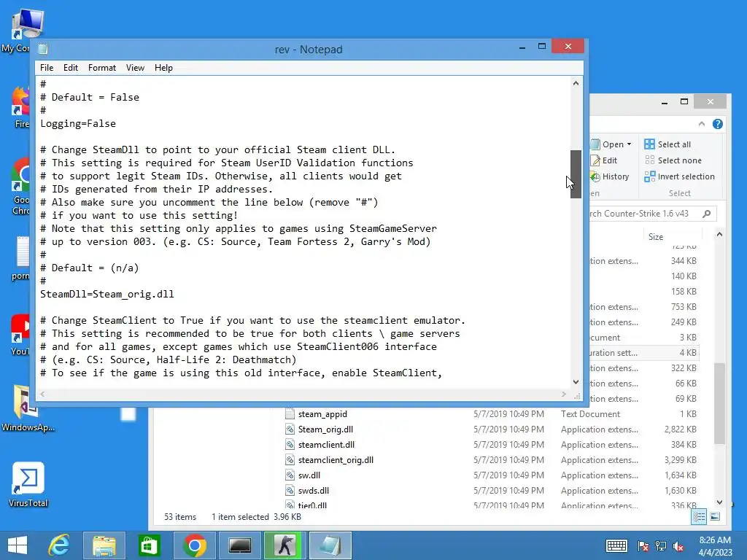This screenshot has width=747, height=560.
Task: Click Notepad vertical scrollbar thumb
Action: coord(576,174)
